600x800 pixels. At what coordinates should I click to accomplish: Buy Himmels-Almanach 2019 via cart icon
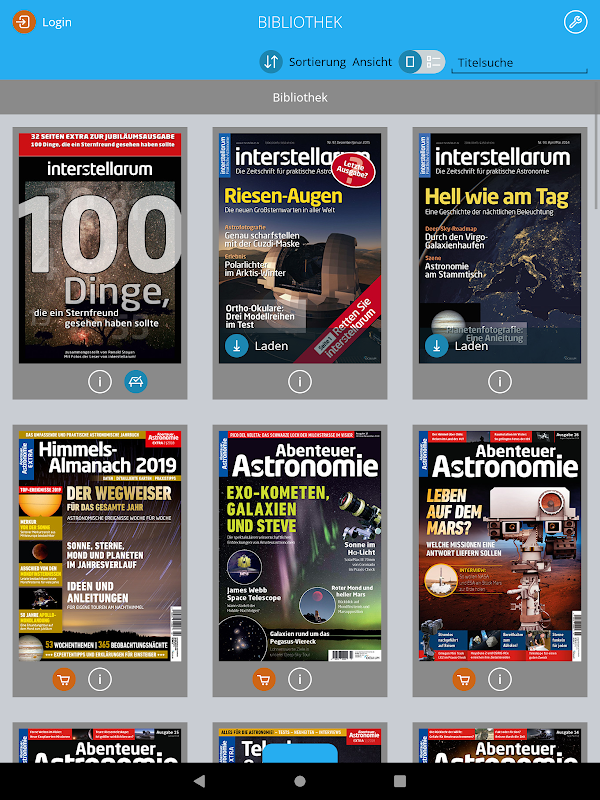pos(64,679)
